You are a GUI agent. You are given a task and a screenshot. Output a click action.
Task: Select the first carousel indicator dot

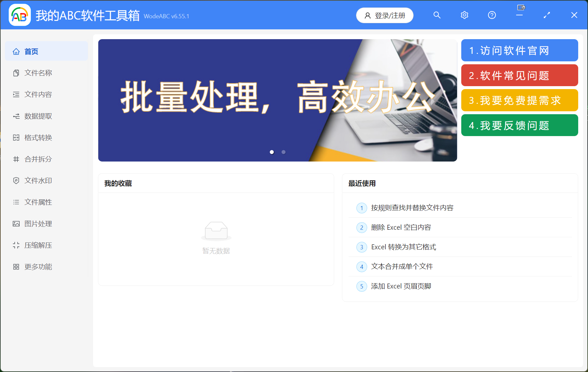pos(271,152)
